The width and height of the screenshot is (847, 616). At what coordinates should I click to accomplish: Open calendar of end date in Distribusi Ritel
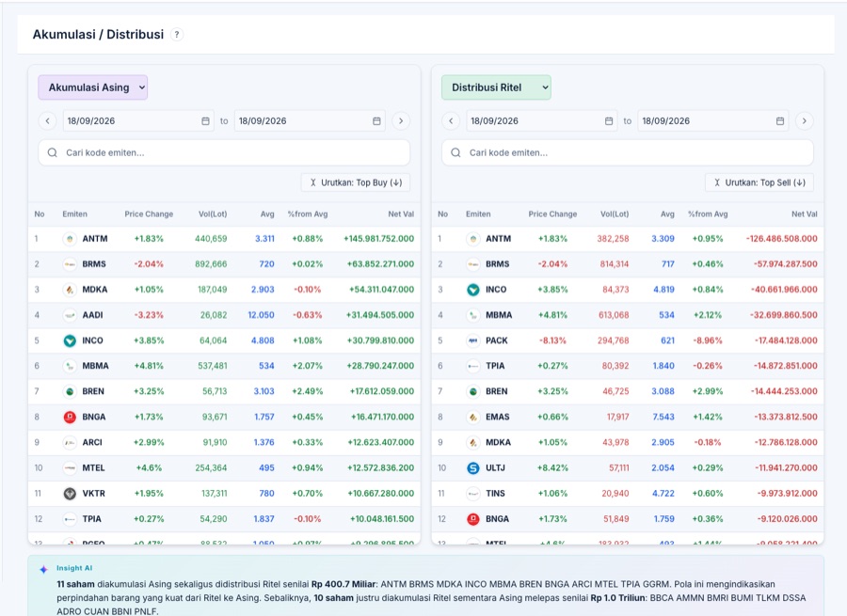point(780,121)
